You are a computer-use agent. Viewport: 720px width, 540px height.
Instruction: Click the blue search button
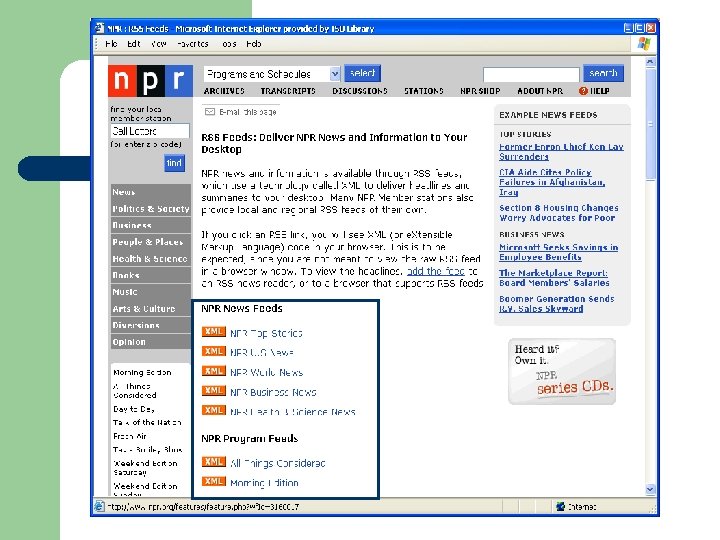(x=603, y=73)
